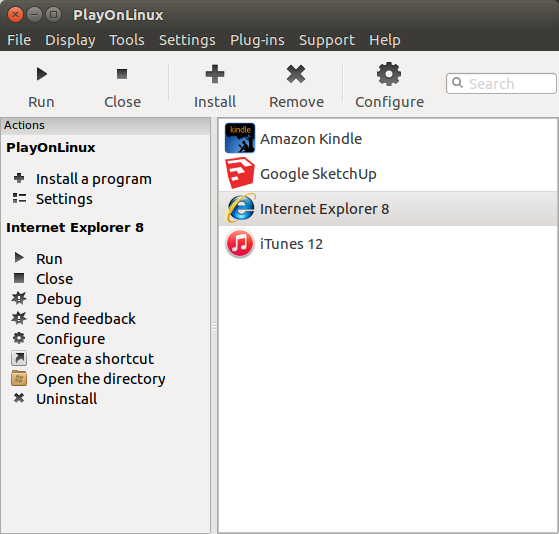Open the Help menu
This screenshot has height=534, width=559.
(385, 40)
